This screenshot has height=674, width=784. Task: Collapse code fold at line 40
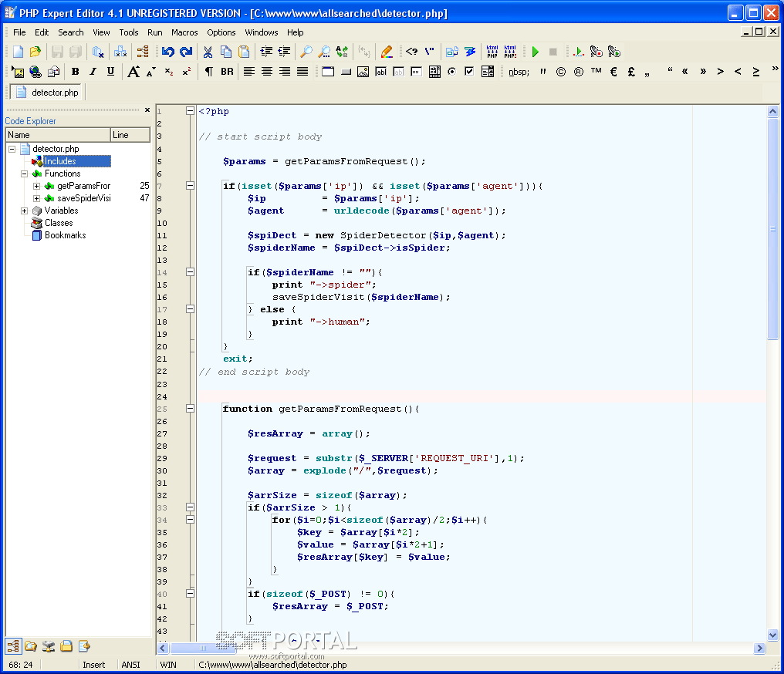(x=190, y=594)
